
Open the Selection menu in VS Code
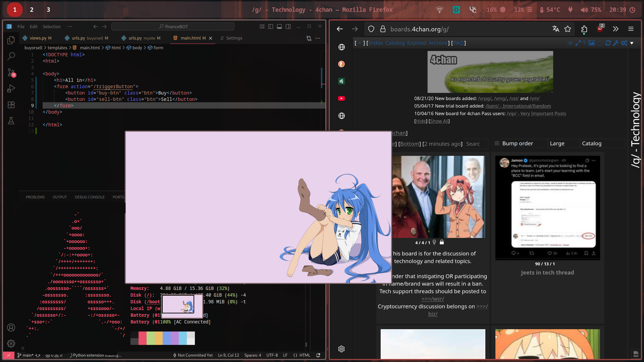point(52,26)
